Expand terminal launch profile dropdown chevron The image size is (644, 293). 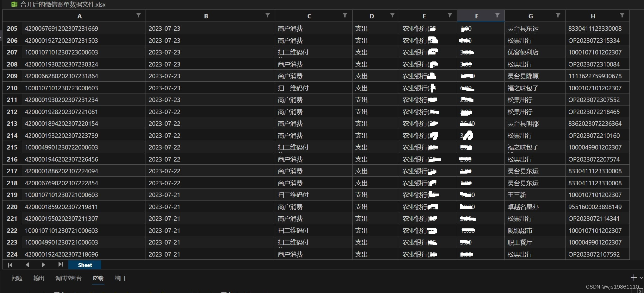pos(641,278)
